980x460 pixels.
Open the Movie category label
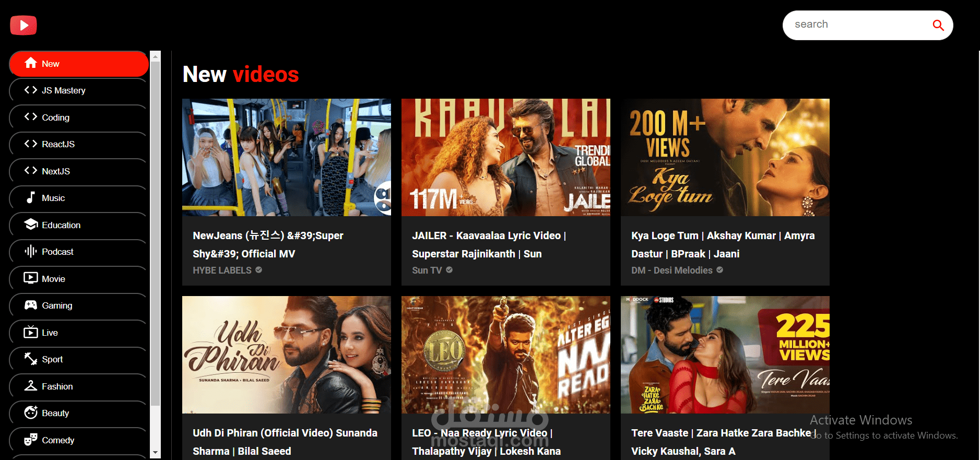coord(53,279)
